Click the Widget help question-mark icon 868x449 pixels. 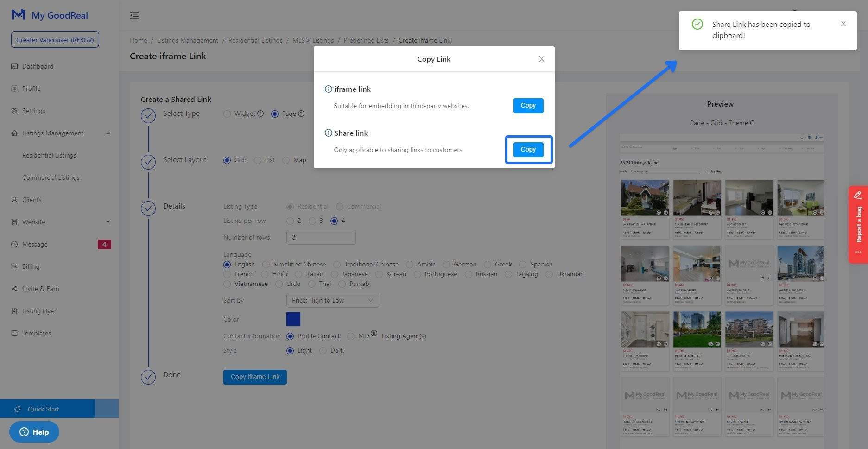(x=260, y=114)
